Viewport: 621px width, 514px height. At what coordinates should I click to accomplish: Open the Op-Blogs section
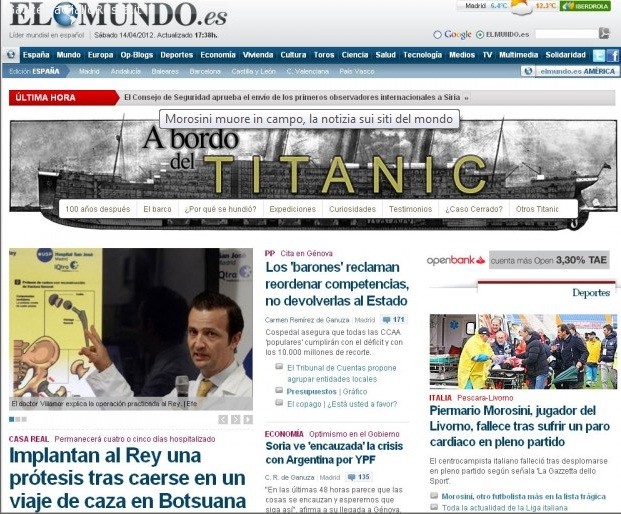pos(137,55)
